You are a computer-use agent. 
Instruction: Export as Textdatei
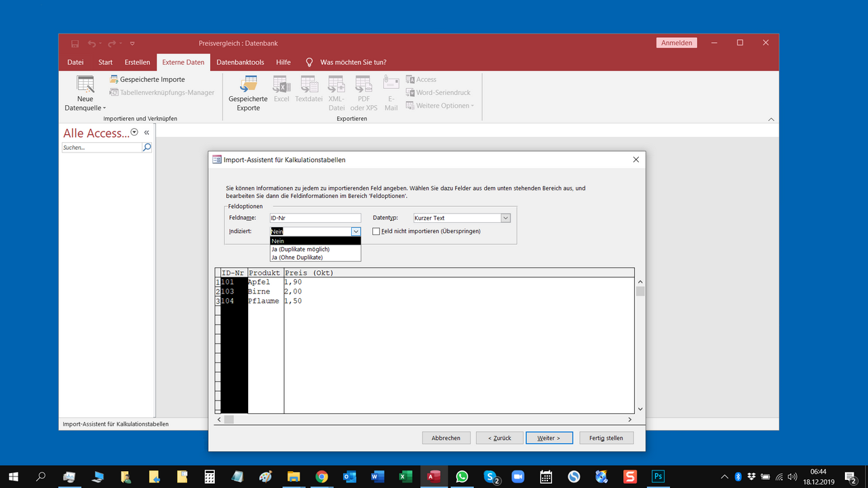click(x=309, y=89)
